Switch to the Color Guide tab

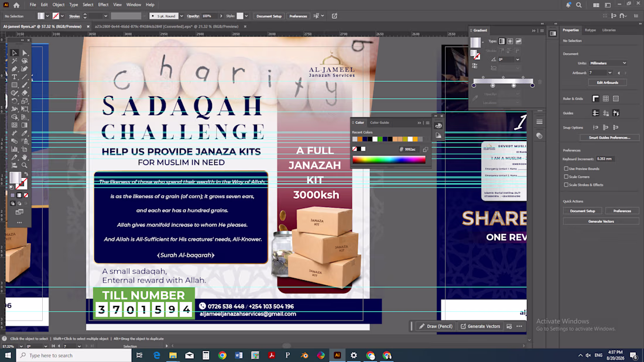(379, 123)
